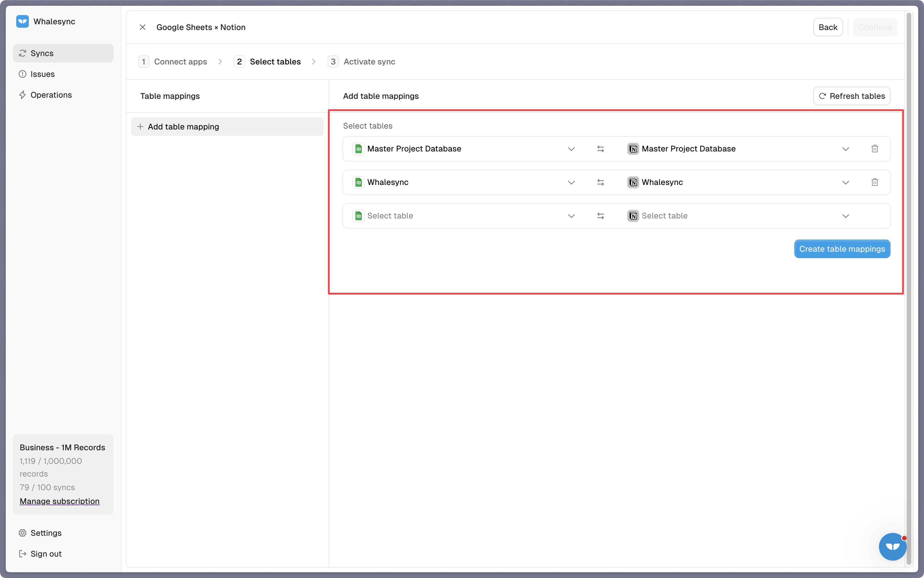The width and height of the screenshot is (924, 578).
Task: Click the "Select tables" label above the rows
Action: (x=368, y=126)
